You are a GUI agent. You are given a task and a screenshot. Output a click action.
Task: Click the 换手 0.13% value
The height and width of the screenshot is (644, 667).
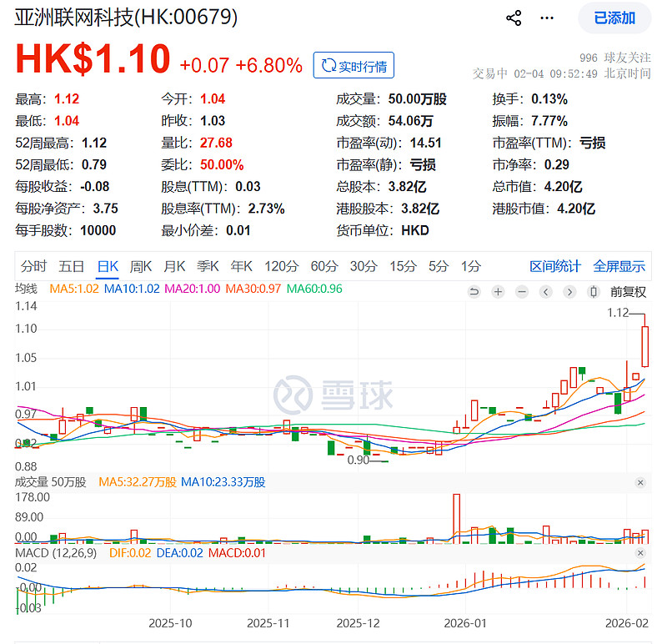click(549, 99)
